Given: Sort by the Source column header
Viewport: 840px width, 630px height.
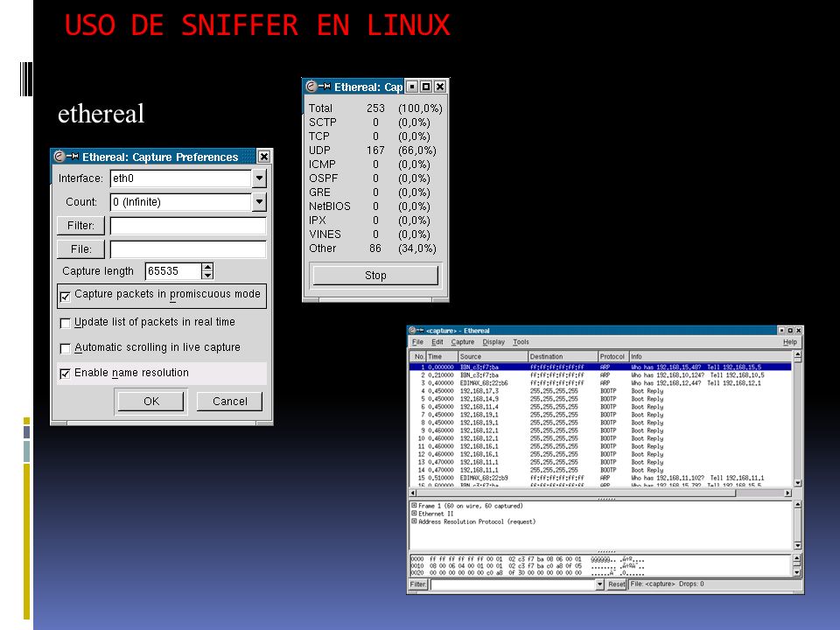Looking at the screenshot, I should (493, 356).
